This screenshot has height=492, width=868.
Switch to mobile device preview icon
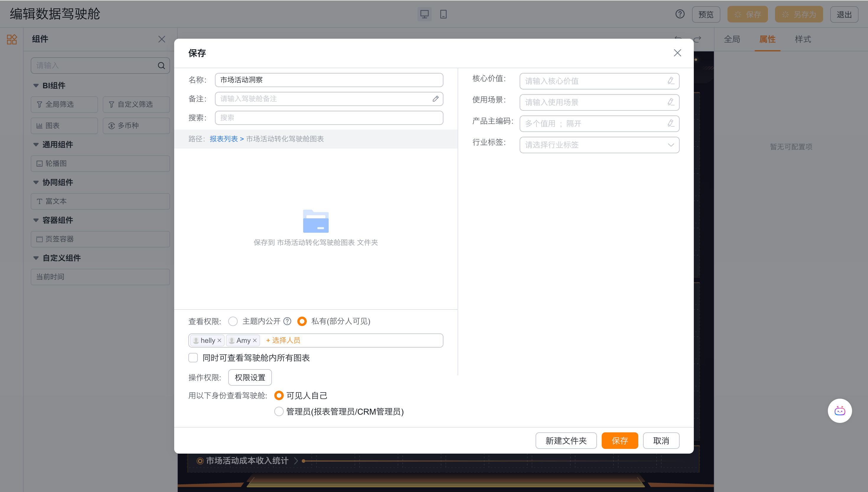pos(443,14)
